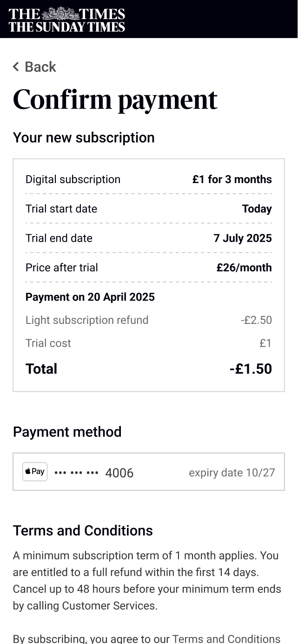
Task: Click the Digital subscription row label
Action: (x=73, y=179)
